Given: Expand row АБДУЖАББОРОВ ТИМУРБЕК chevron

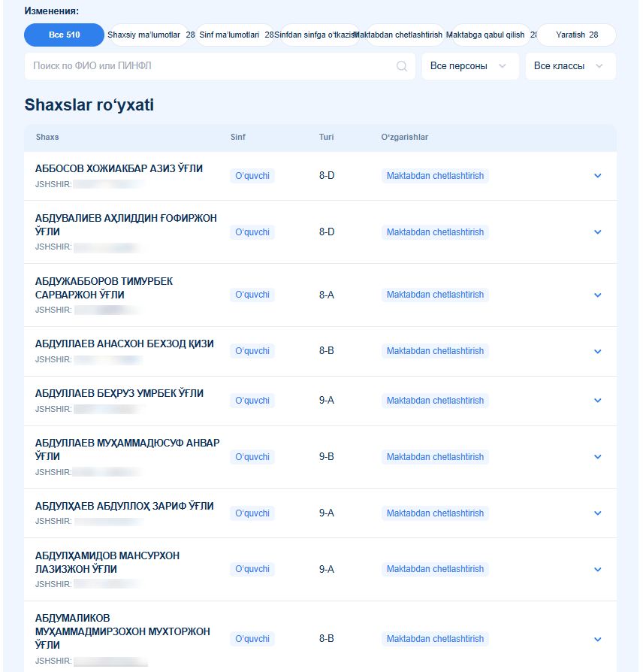Looking at the screenshot, I should 598,295.
